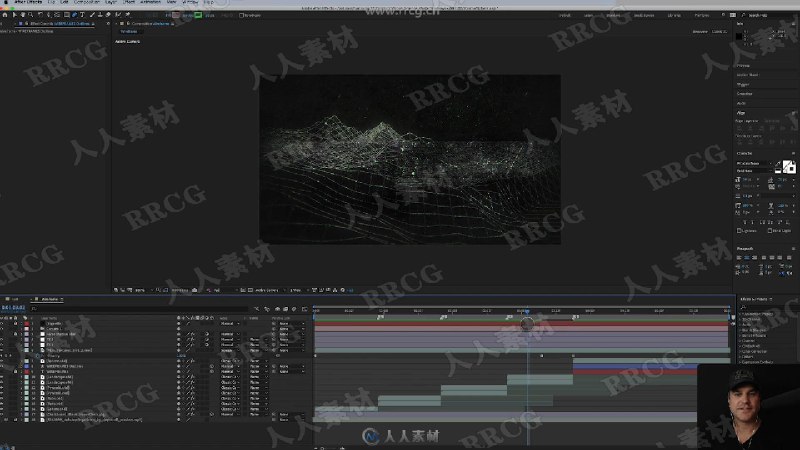Toggle visibility eye of layer 10
Image resolution: width=800 pixels, height=450 pixels.
coord(2,377)
